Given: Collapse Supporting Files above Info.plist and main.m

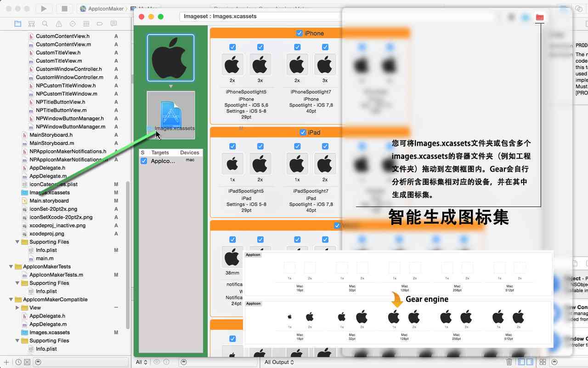Looking at the screenshot, I should point(17,242).
